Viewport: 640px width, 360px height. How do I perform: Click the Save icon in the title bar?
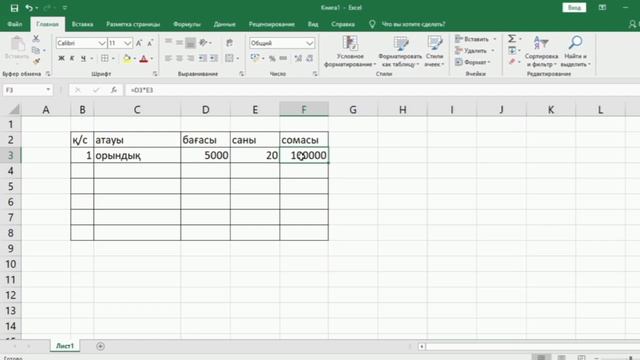[x=14, y=8]
